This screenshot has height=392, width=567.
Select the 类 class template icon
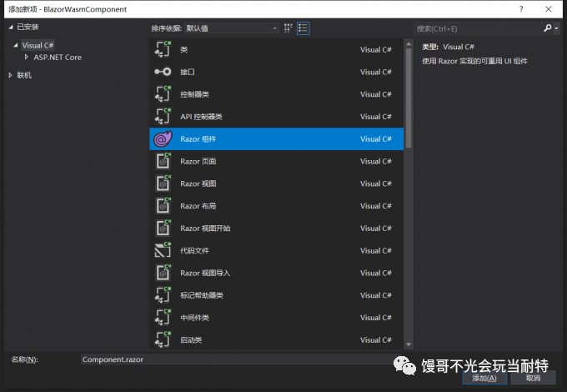(x=163, y=49)
